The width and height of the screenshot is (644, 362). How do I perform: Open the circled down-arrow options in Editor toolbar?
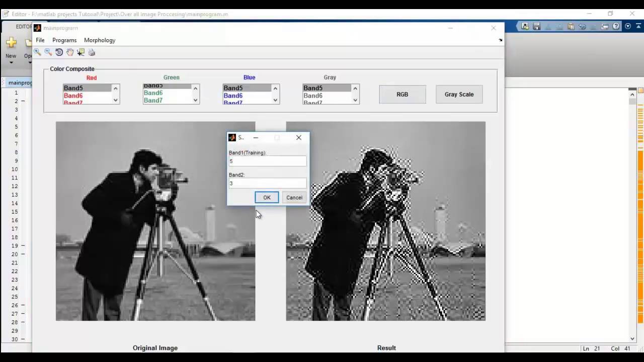click(628, 26)
